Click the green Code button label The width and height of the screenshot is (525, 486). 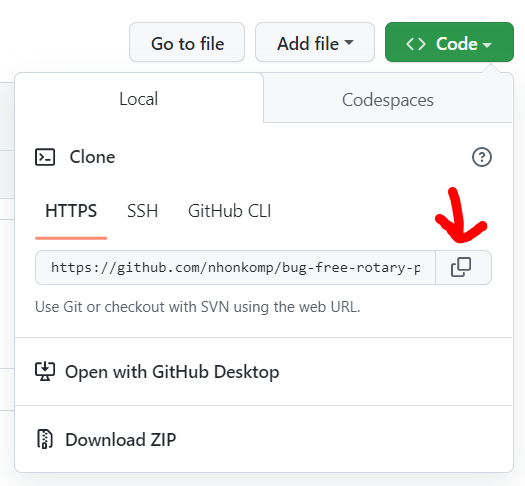(x=457, y=44)
